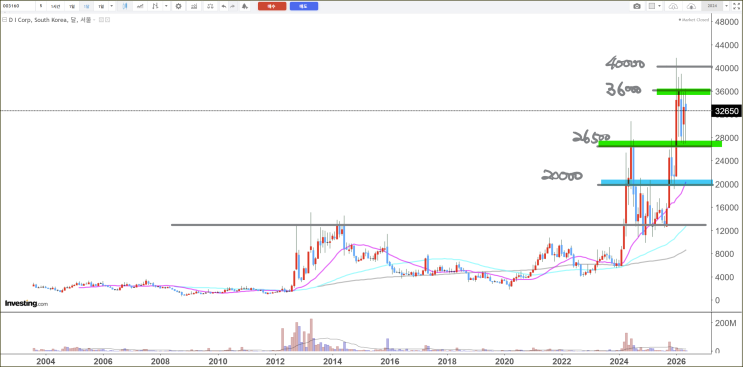Expand the chart style dropdown arrow
Viewport: 743px width, 367px height.
coord(166,6)
